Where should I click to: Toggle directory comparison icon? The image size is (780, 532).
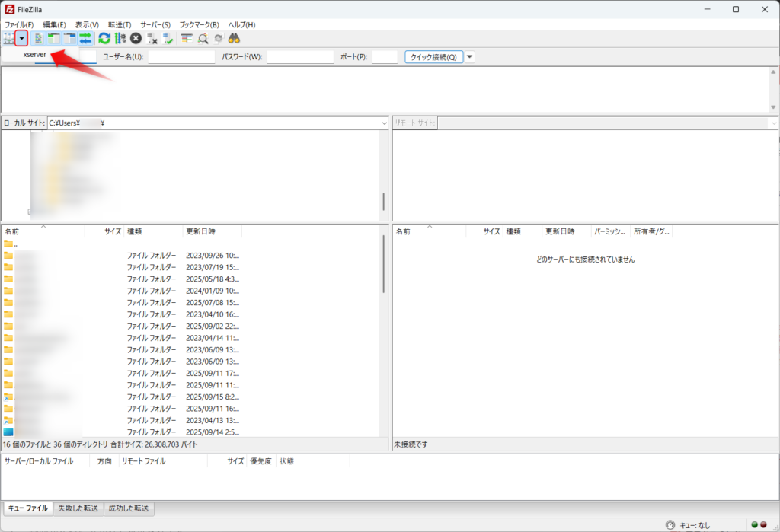[203, 38]
